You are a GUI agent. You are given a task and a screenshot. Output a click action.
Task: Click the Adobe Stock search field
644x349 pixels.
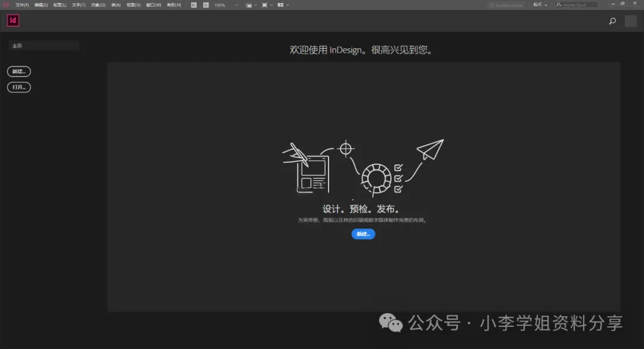(x=577, y=5)
